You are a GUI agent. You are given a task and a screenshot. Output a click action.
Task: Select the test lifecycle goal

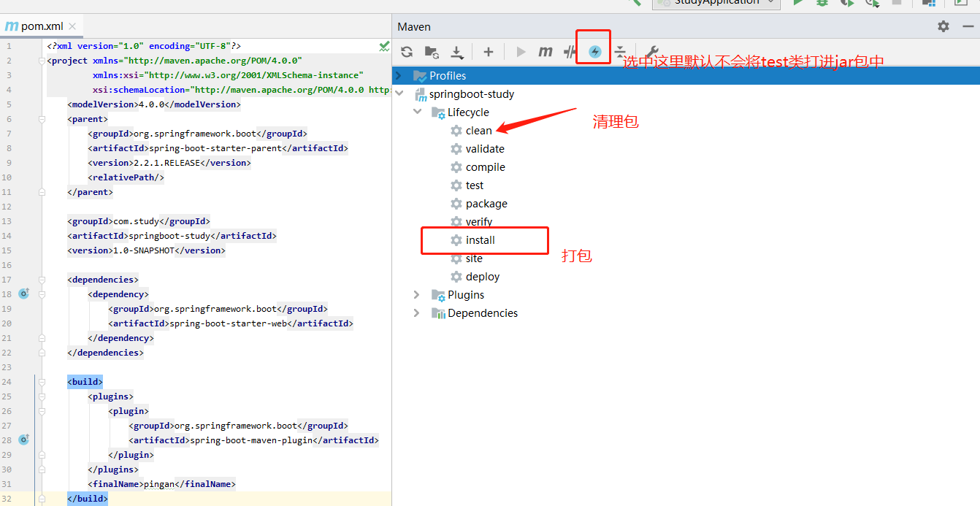[475, 185]
